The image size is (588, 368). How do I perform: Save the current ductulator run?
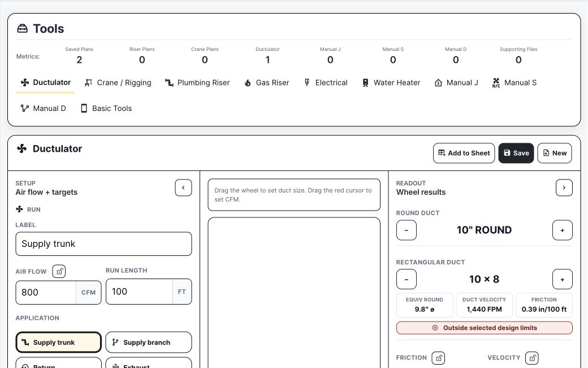[x=516, y=153]
